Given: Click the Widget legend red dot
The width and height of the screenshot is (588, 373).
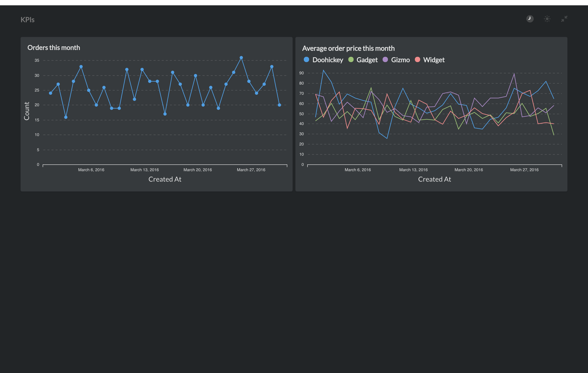Looking at the screenshot, I should [417, 60].
